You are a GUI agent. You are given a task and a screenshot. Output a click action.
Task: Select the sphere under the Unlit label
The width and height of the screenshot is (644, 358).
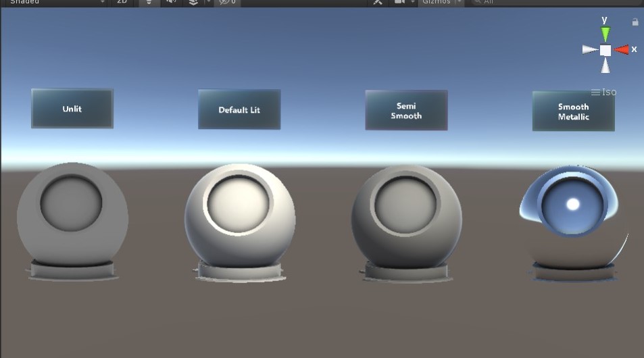click(72, 215)
